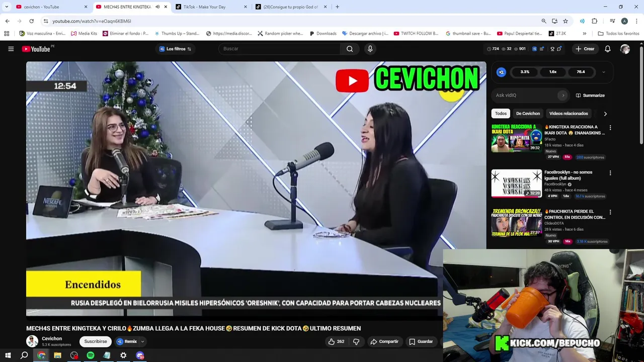Open the account avatar menu on YouTube
This screenshot has height=362, width=644.
pyautogui.click(x=625, y=49)
